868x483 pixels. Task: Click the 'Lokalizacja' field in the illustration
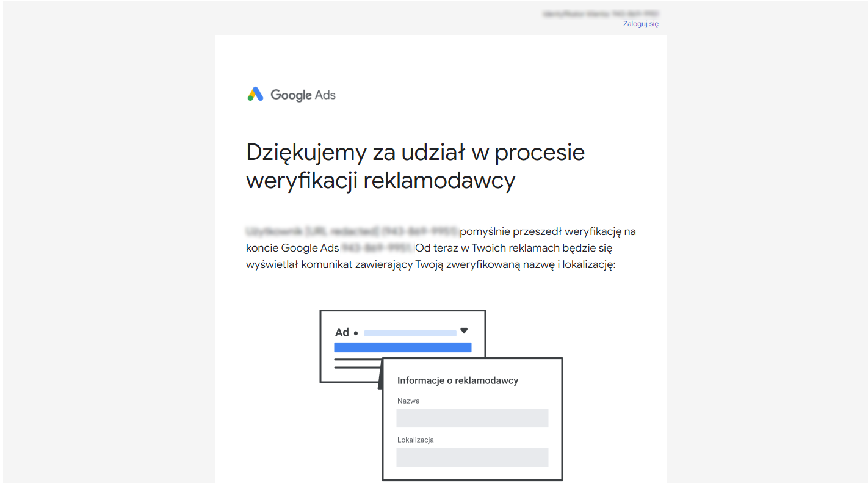tap(472, 457)
